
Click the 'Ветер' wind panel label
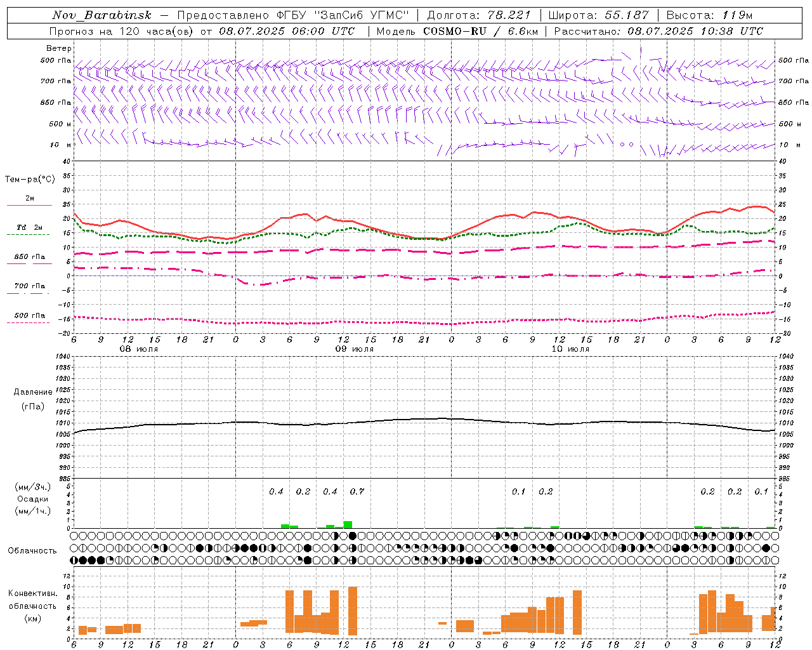(x=59, y=48)
